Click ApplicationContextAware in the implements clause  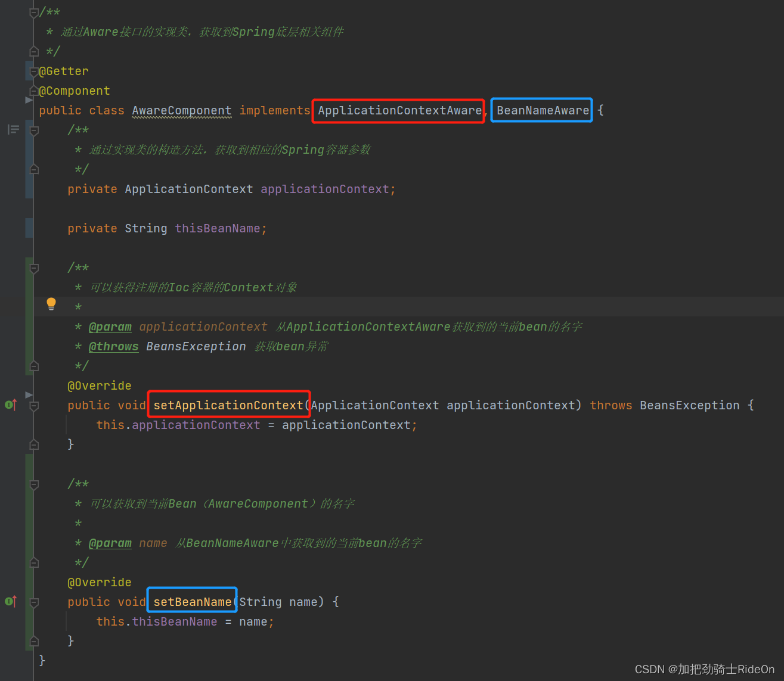point(400,111)
